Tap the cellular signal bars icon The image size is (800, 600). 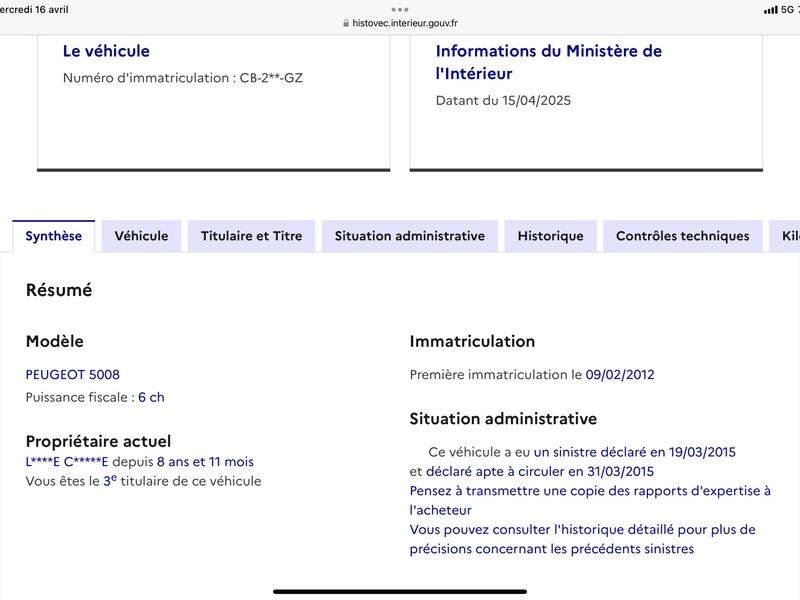[x=770, y=10]
